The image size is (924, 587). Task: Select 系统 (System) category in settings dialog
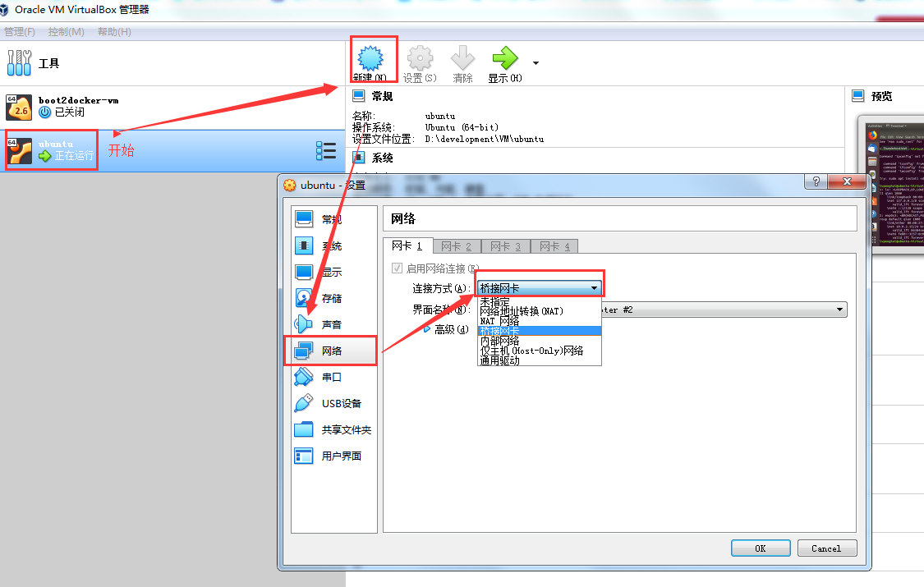[x=334, y=245]
